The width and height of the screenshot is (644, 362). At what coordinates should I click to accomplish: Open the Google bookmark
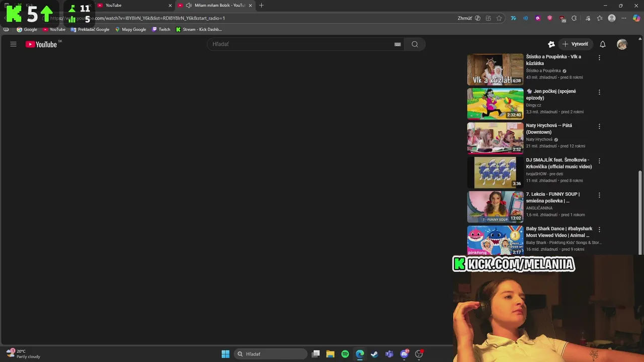tap(27, 29)
